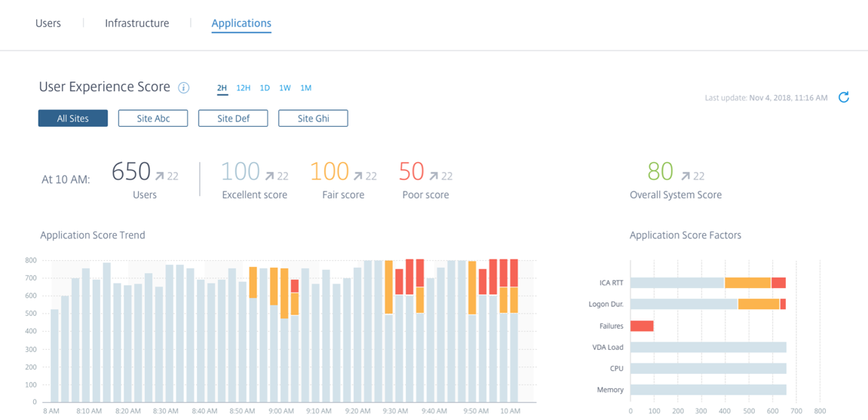Select the All Sites filter button

click(73, 118)
